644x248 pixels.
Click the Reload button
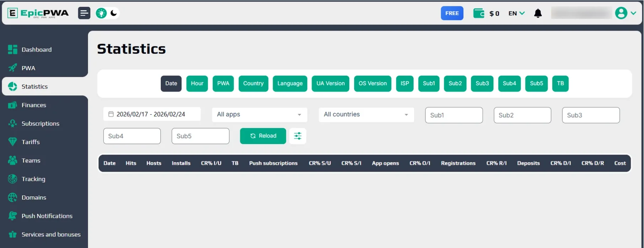(263, 136)
